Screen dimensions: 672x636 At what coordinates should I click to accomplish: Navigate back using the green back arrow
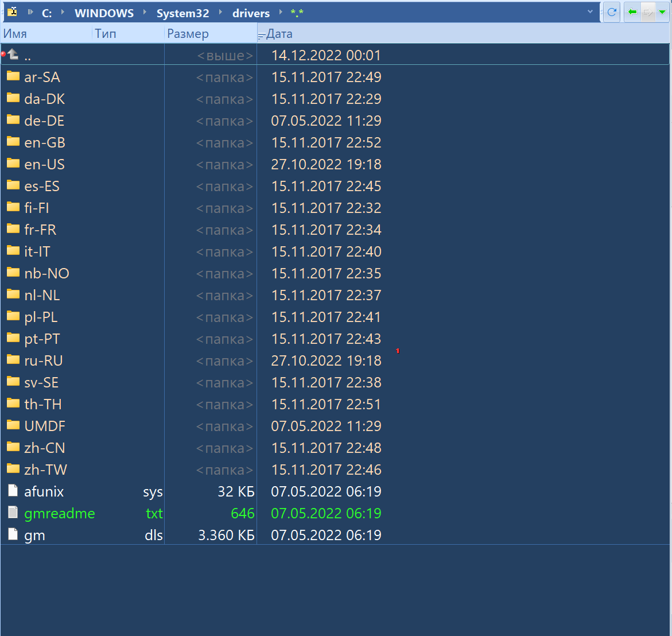click(631, 12)
